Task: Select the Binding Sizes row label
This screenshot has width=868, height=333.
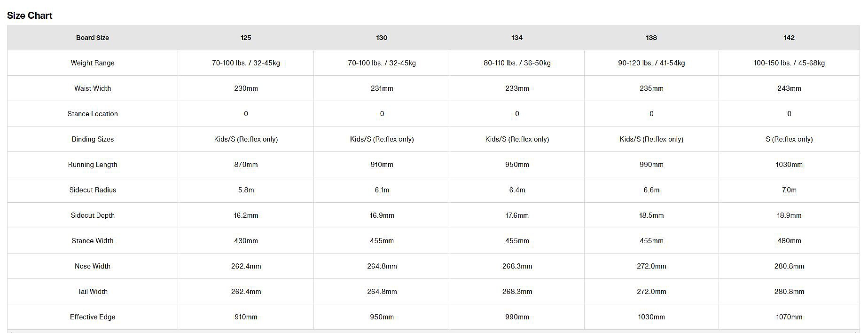Action: [x=93, y=139]
